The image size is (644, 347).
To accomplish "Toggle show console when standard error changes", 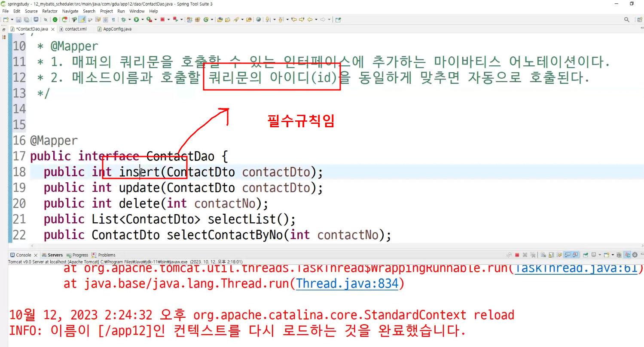I will 575,255.
